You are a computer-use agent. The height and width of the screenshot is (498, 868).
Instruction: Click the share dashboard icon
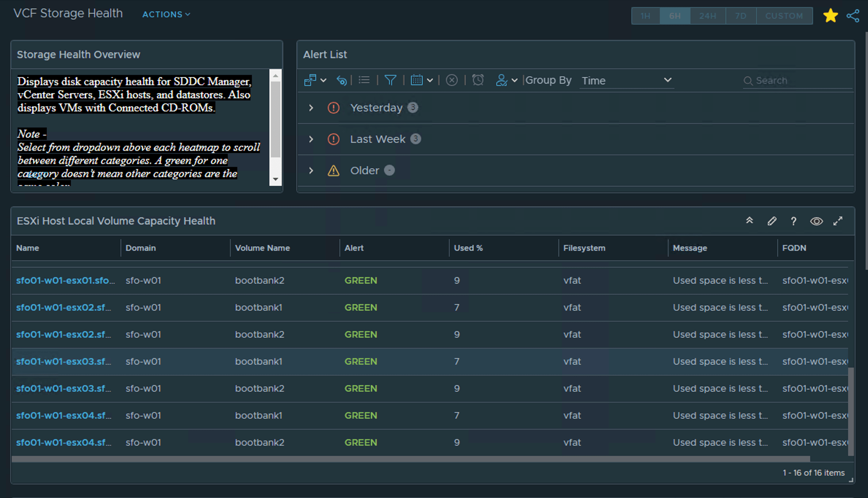pyautogui.click(x=853, y=16)
